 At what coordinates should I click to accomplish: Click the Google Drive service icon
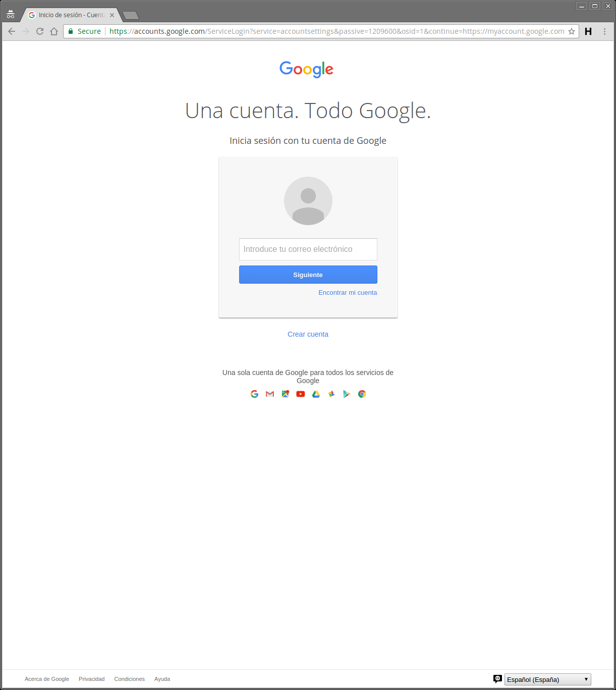coord(316,394)
